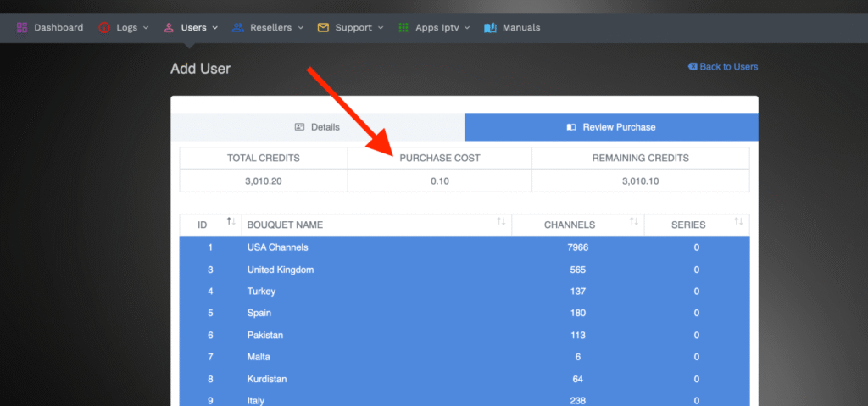The width and height of the screenshot is (868, 406).
Task: Open the Dashboard menu item
Action: 50,28
